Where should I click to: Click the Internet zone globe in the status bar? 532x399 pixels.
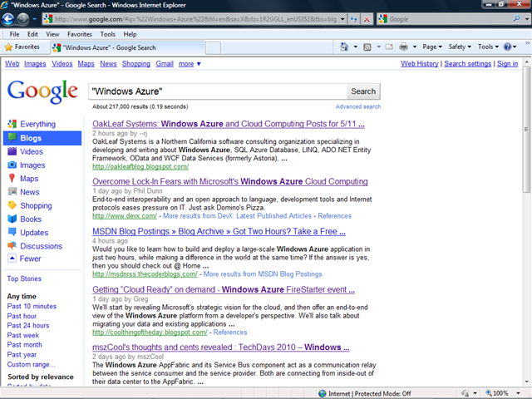coord(322,393)
